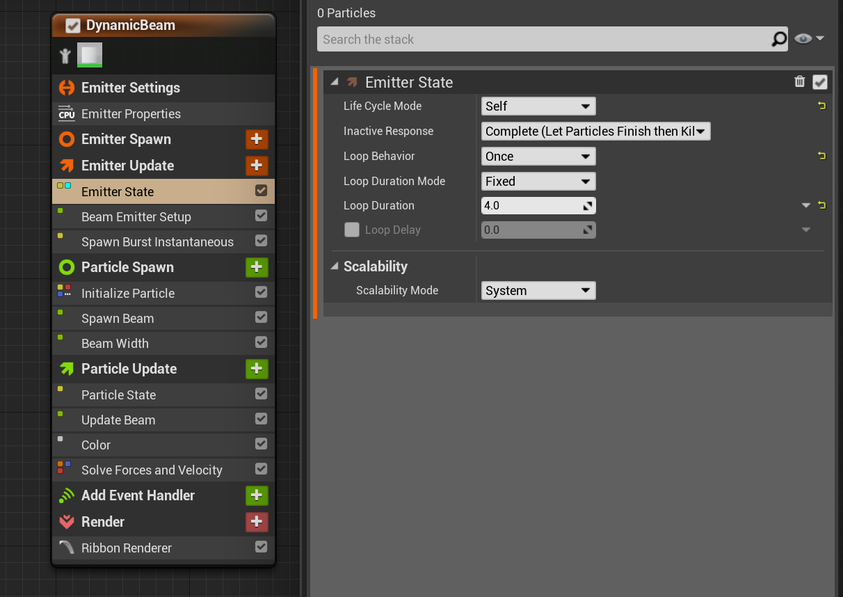Click the search magnifier icon
843x597 pixels.
[x=778, y=39]
